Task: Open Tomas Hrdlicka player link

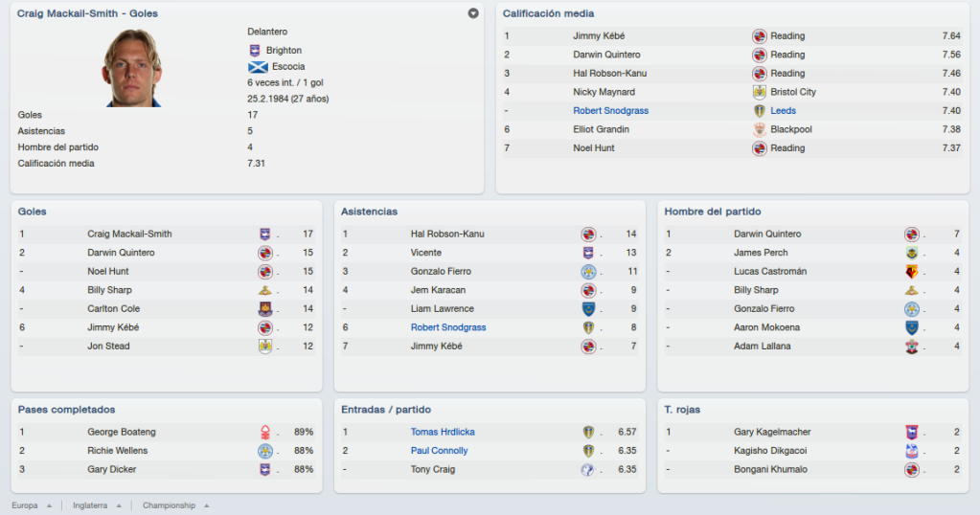Action: click(443, 432)
